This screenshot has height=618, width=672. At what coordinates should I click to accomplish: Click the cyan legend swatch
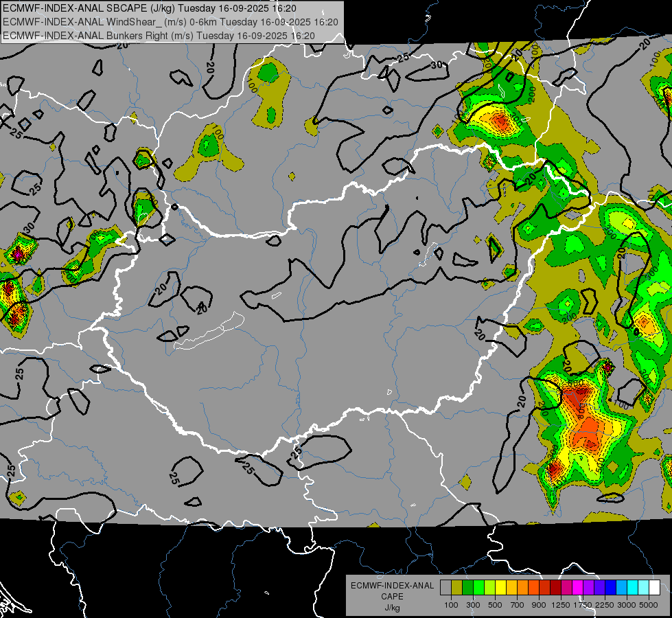[633, 588]
